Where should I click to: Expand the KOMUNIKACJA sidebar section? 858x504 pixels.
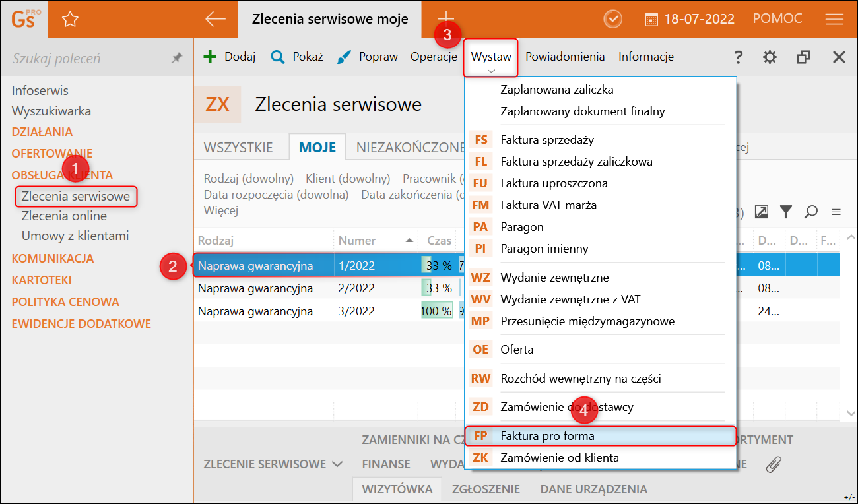point(53,259)
